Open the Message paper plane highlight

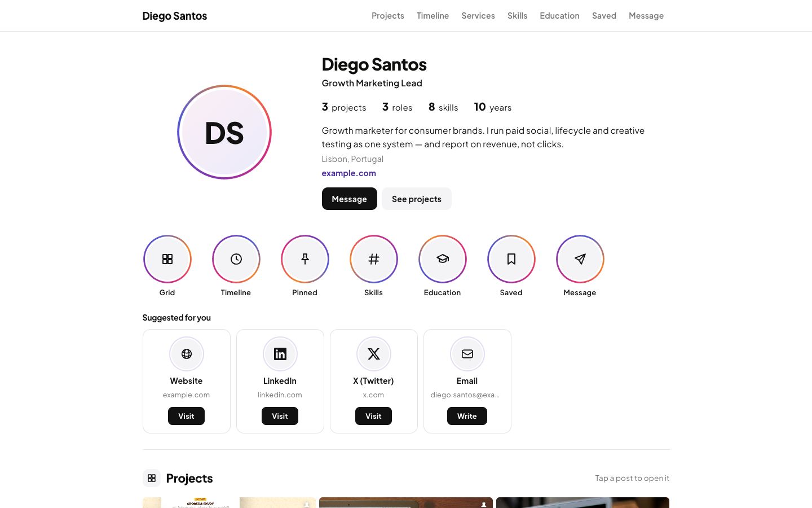pos(580,259)
